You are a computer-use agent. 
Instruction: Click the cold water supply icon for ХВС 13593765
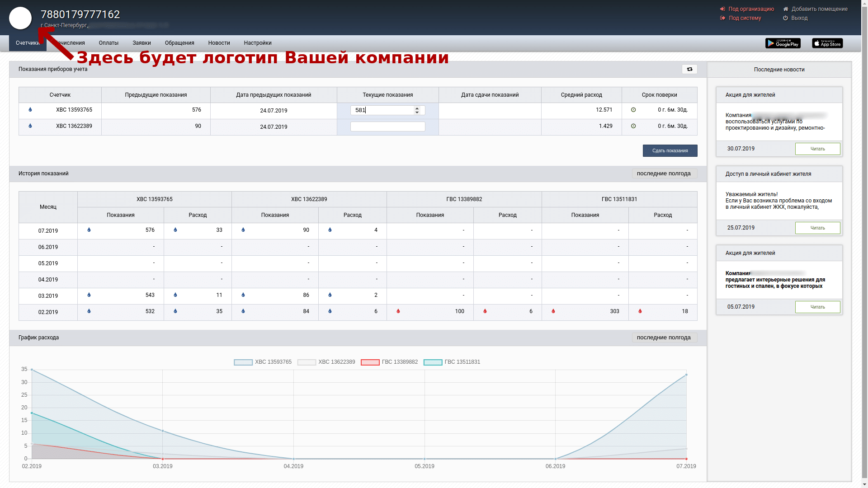(x=30, y=110)
